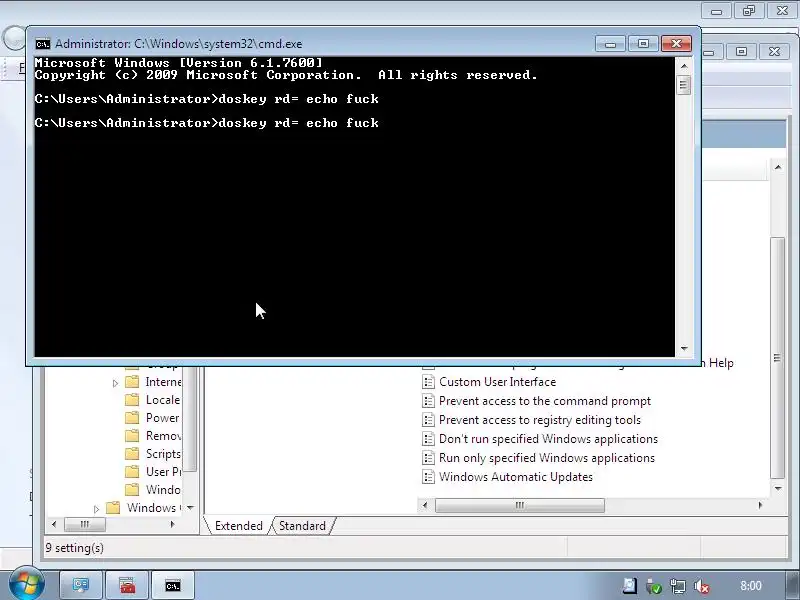The width and height of the screenshot is (800, 600).
Task: Click the settings list scroll left arrow
Action: click(x=425, y=505)
